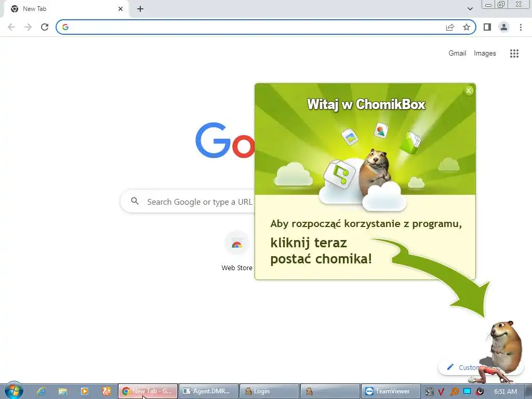Screen dimensions: 532x399
Task: Click the Show desktop strip
Action: [x=528, y=391]
